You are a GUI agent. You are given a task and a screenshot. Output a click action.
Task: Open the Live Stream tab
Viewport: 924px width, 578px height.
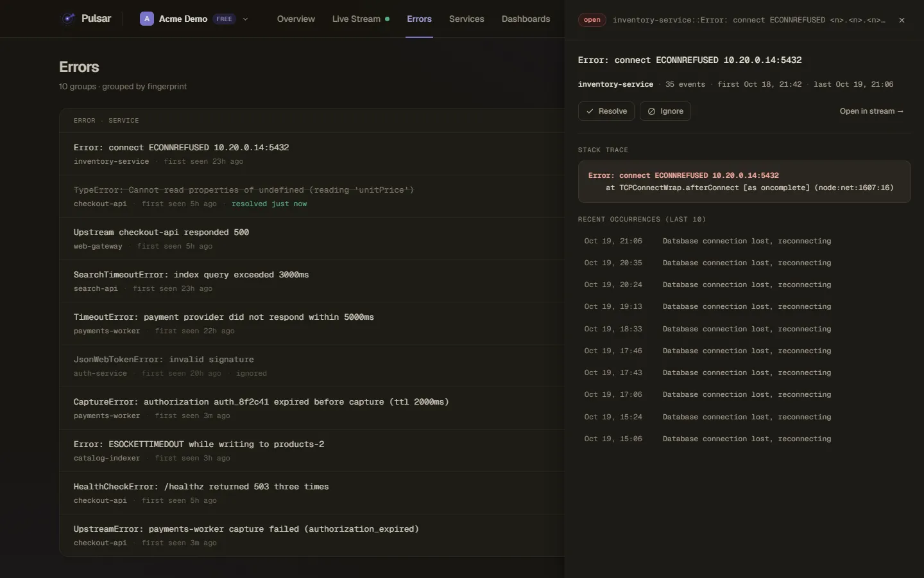pyautogui.click(x=361, y=19)
